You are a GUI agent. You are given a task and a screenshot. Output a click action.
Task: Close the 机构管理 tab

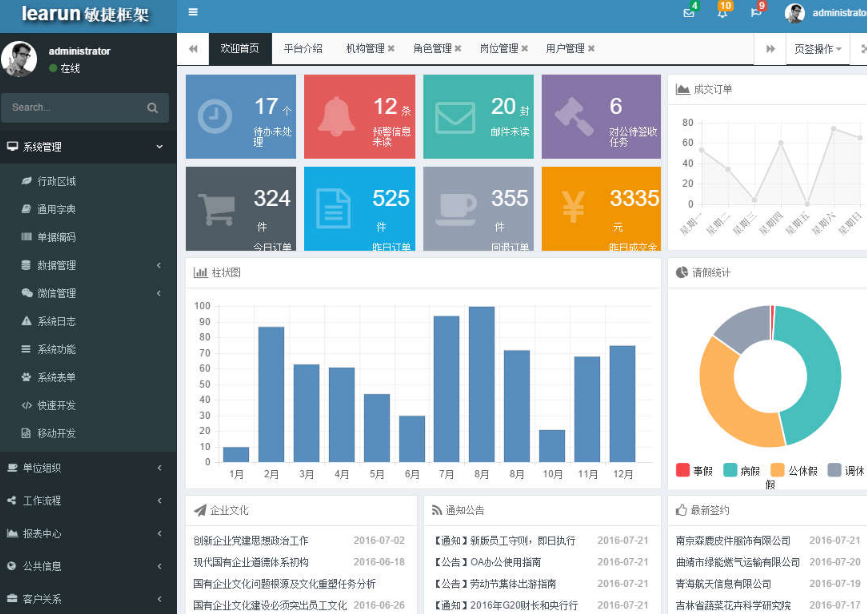pyautogui.click(x=391, y=48)
